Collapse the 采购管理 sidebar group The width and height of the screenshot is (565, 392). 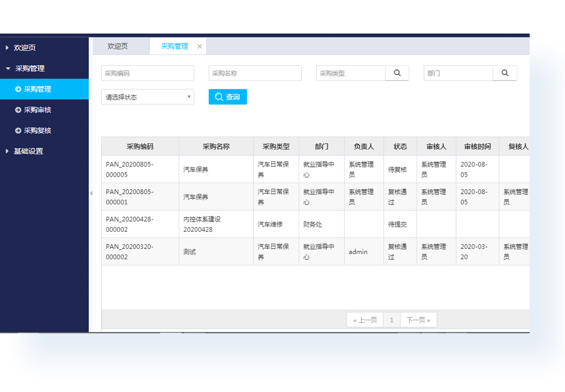click(x=8, y=68)
